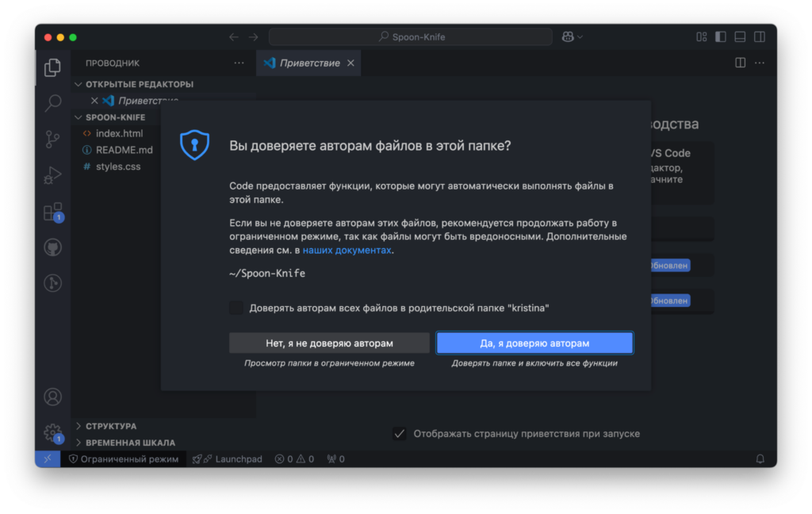Image resolution: width=812 pixels, height=514 pixels.
Task: Split the editor using the top-right icon
Action: [x=740, y=62]
